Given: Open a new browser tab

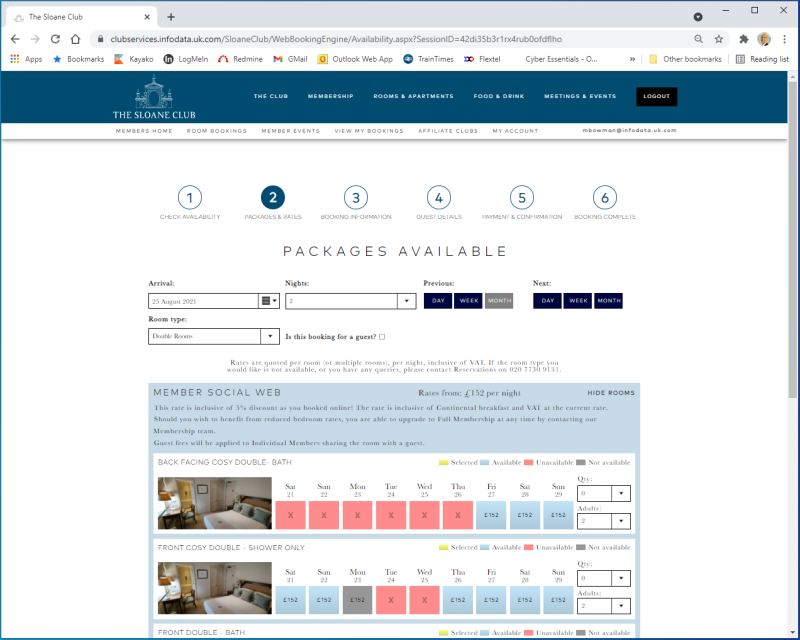Looking at the screenshot, I should 171,16.
